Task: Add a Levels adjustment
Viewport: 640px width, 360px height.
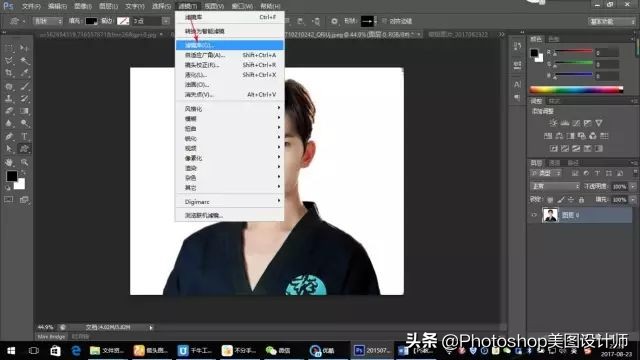Action: tap(564, 123)
